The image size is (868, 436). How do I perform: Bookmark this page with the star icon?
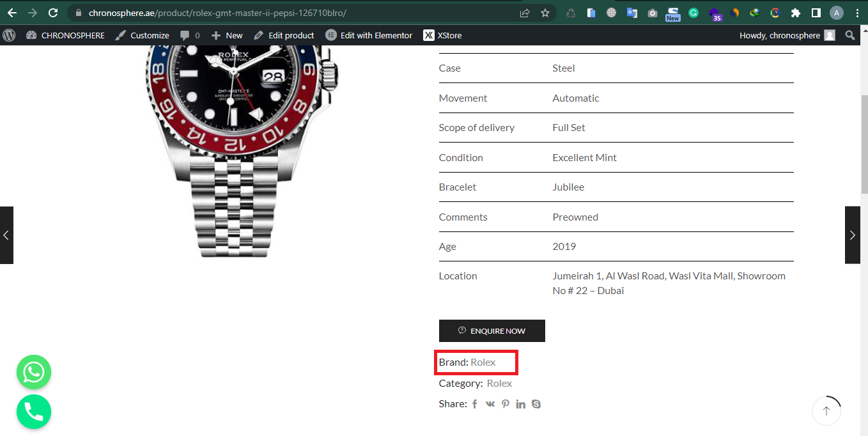[545, 13]
